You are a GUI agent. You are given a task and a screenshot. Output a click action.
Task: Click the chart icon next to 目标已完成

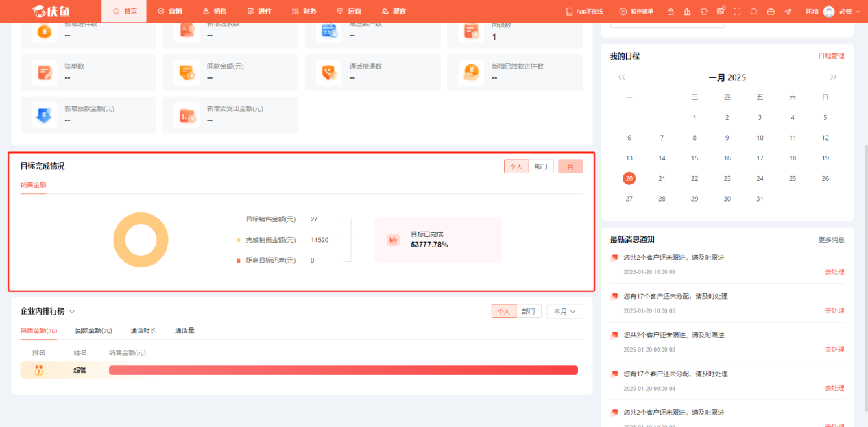click(394, 240)
